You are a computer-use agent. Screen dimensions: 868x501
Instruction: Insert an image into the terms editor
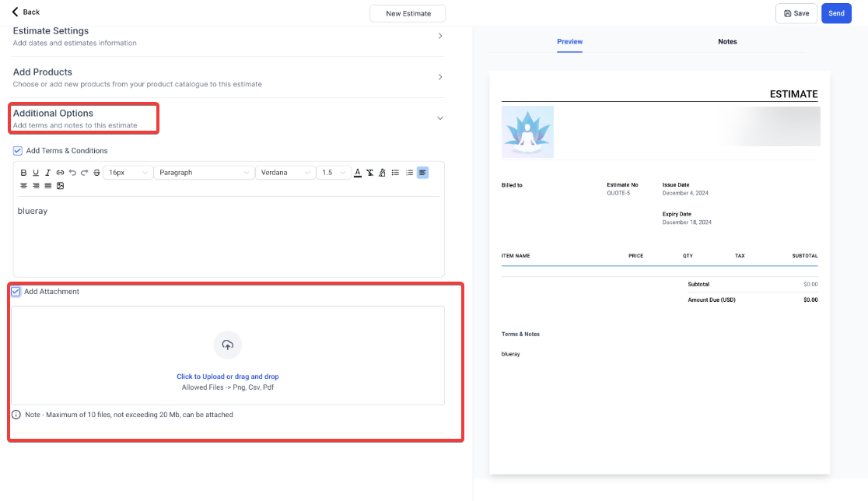coord(60,186)
